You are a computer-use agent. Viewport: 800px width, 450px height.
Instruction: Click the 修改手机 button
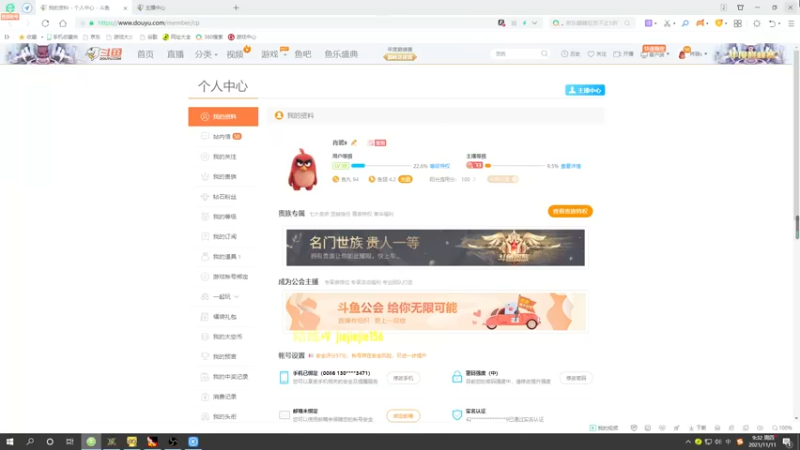click(x=403, y=378)
